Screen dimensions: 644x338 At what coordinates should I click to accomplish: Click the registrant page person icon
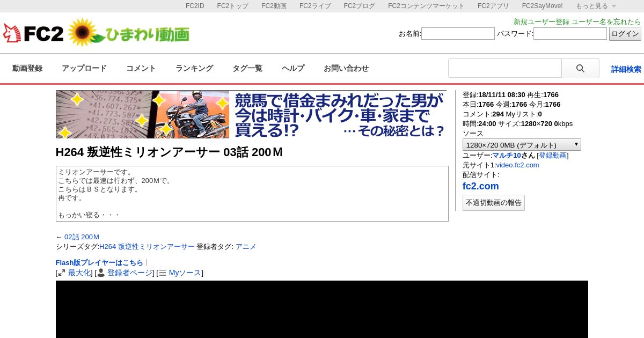(x=101, y=273)
